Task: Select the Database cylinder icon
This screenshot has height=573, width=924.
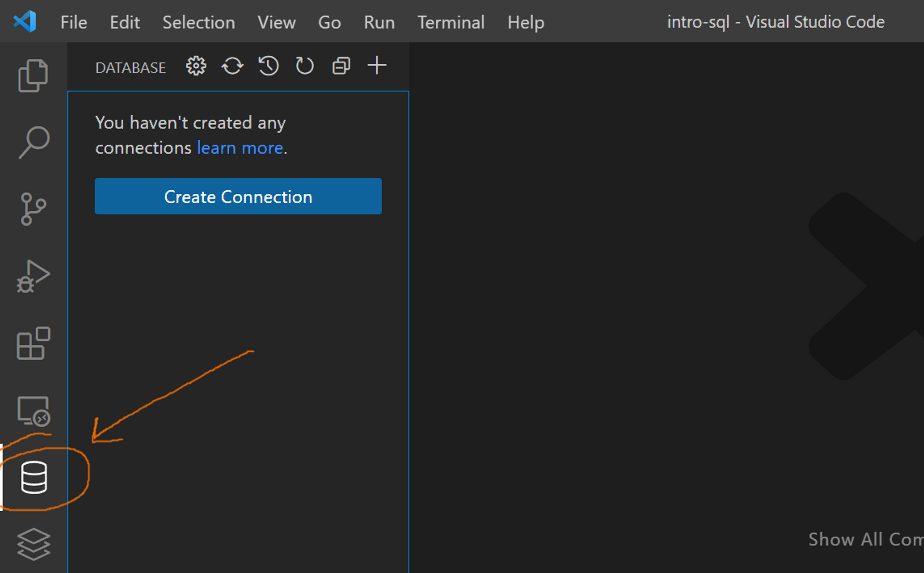Action: pyautogui.click(x=34, y=477)
